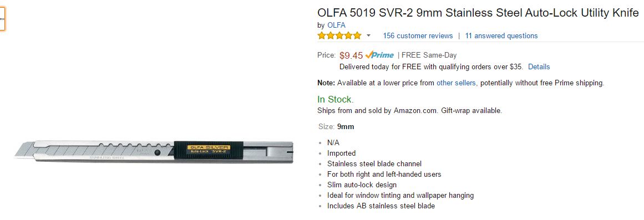The image size is (644, 220).
Task: Click the right and left-handed users bullet
Action: [x=384, y=174]
